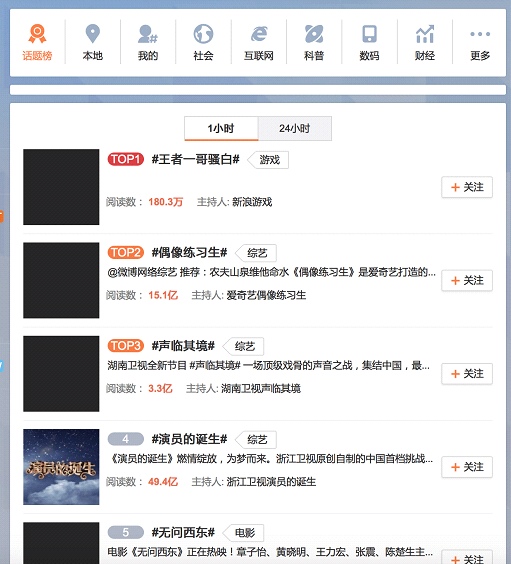Click the 电影 category tag
This screenshot has width=511, height=564.
pyautogui.click(x=244, y=533)
